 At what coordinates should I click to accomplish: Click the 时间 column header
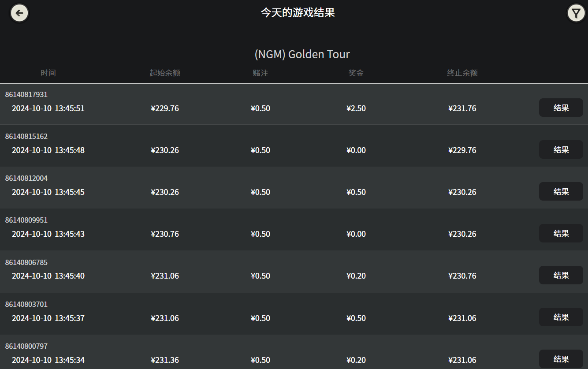48,73
